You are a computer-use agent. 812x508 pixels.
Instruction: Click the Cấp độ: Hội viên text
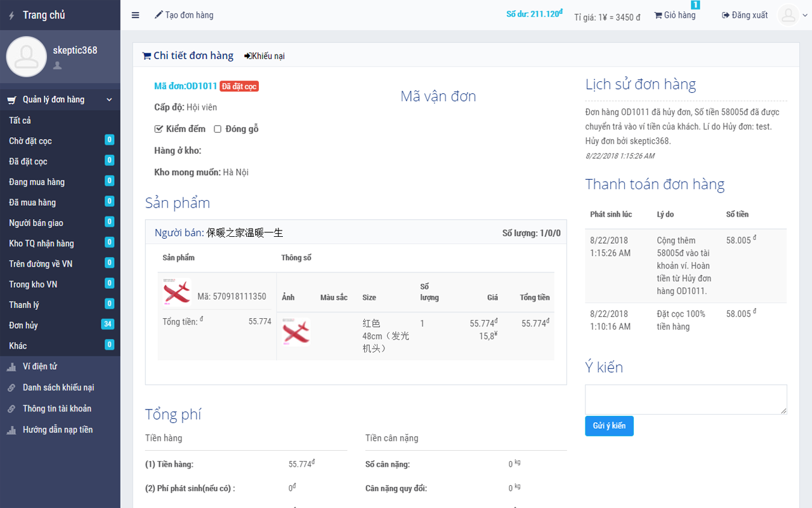(x=186, y=107)
